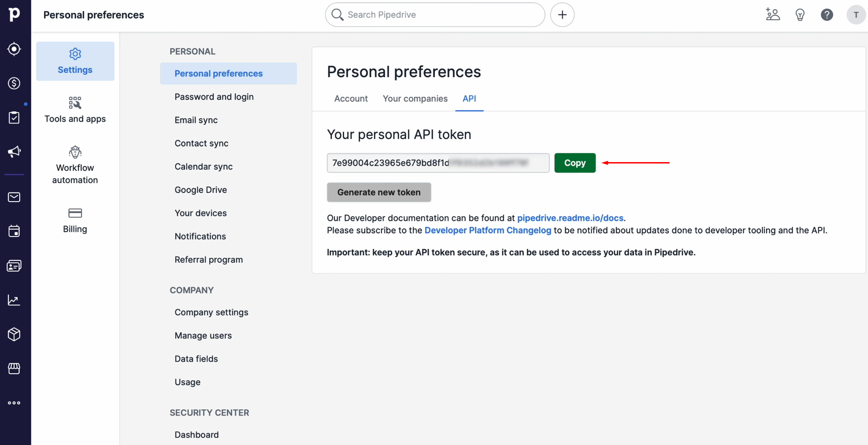Open Campaigns megaphone icon
The width and height of the screenshot is (868, 445).
(14, 152)
